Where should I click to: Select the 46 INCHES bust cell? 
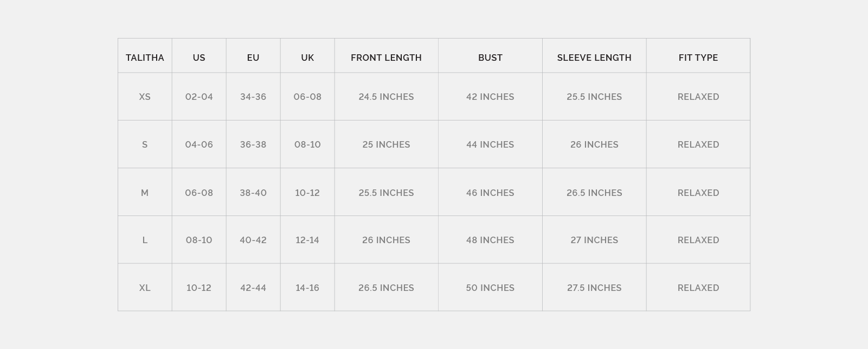click(490, 193)
